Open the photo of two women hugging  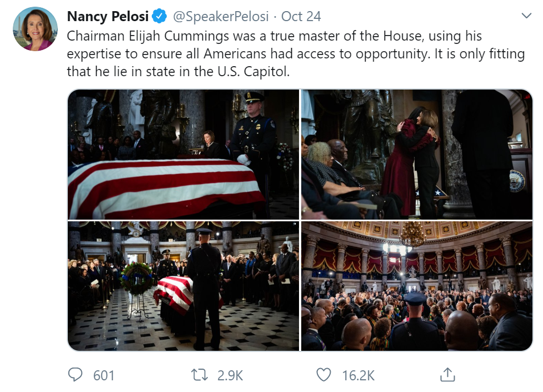tap(417, 154)
